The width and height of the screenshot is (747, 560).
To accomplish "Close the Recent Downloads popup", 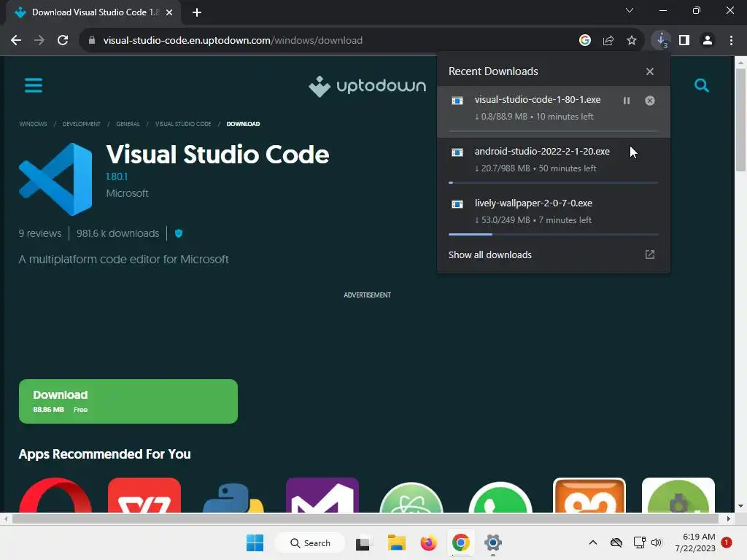I will click(650, 71).
